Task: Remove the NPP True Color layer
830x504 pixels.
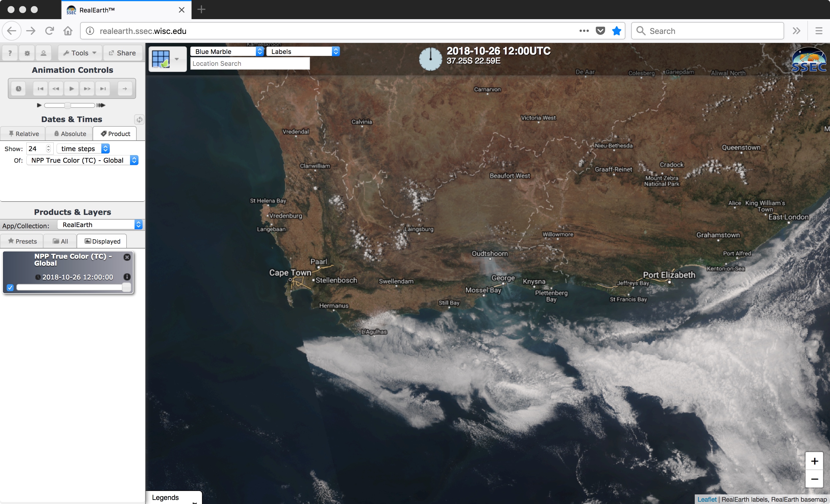Action: (127, 257)
